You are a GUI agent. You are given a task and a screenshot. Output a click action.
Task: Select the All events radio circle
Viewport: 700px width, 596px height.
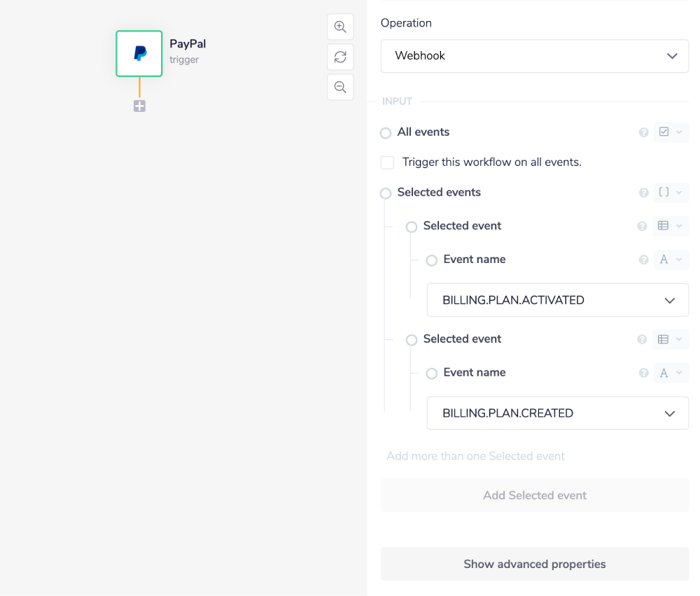point(386,133)
